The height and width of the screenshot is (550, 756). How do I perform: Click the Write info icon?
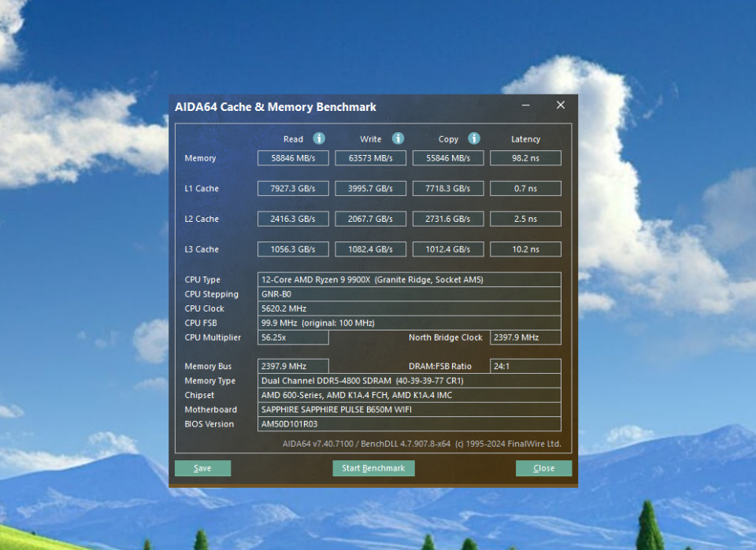398,138
